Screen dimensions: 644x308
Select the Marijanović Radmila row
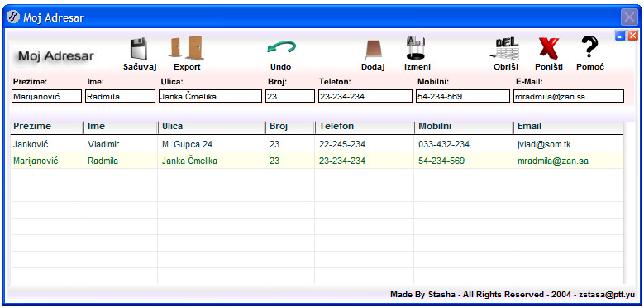317,161
